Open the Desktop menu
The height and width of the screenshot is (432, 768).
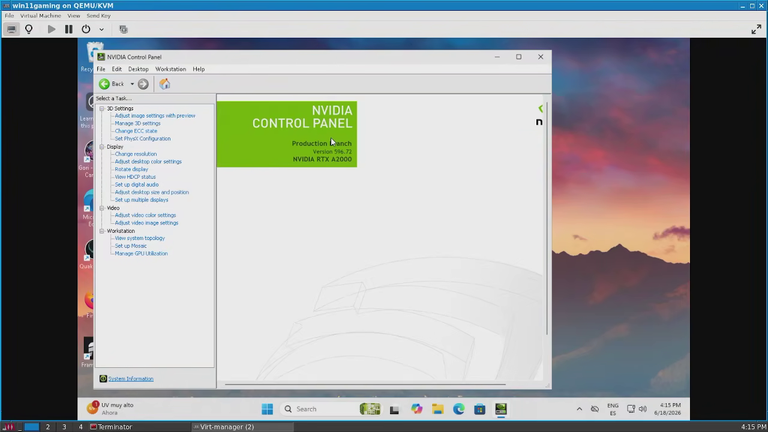click(x=138, y=69)
